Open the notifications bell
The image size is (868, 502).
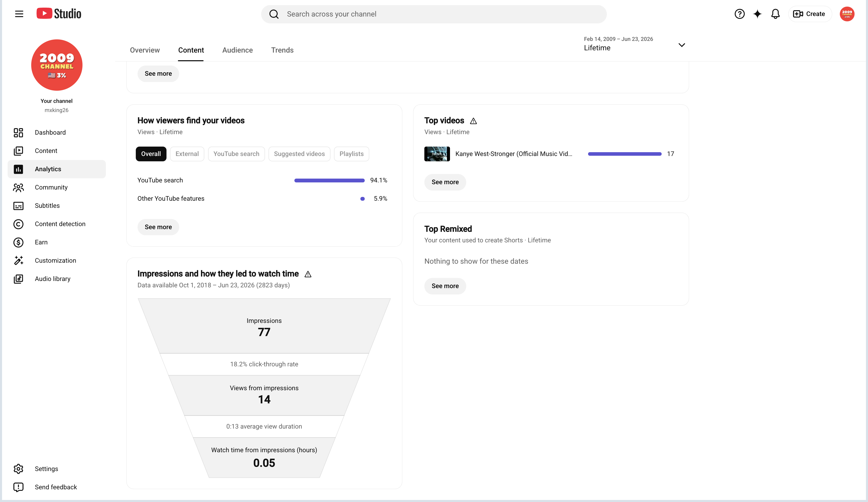pyautogui.click(x=775, y=14)
